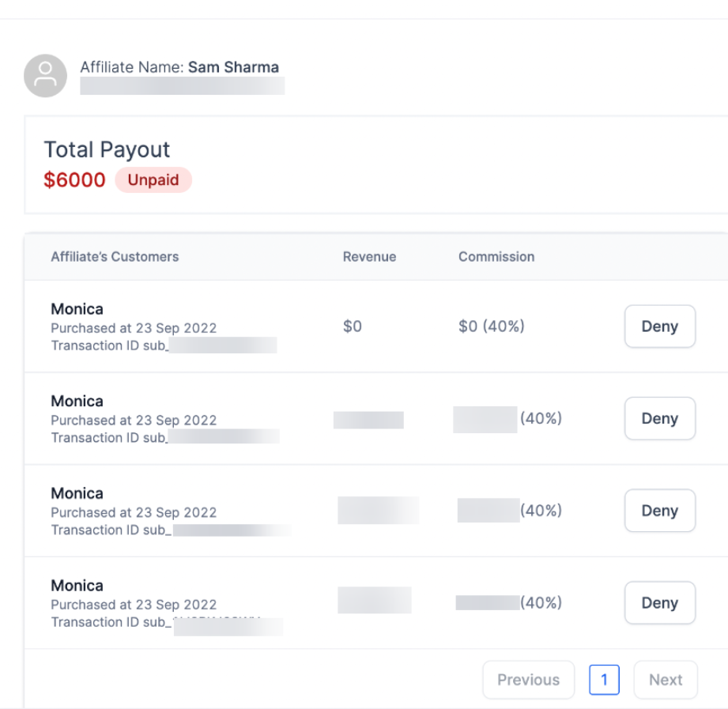Go to the Next page
The image size is (728, 709).
666,680
